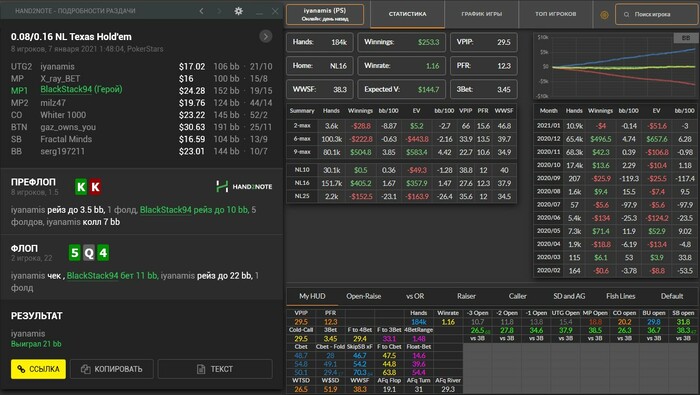Image resolution: width=700 pixels, height=395 pixels.
Task: Click the SB open value 31.8
Action: (x=683, y=322)
